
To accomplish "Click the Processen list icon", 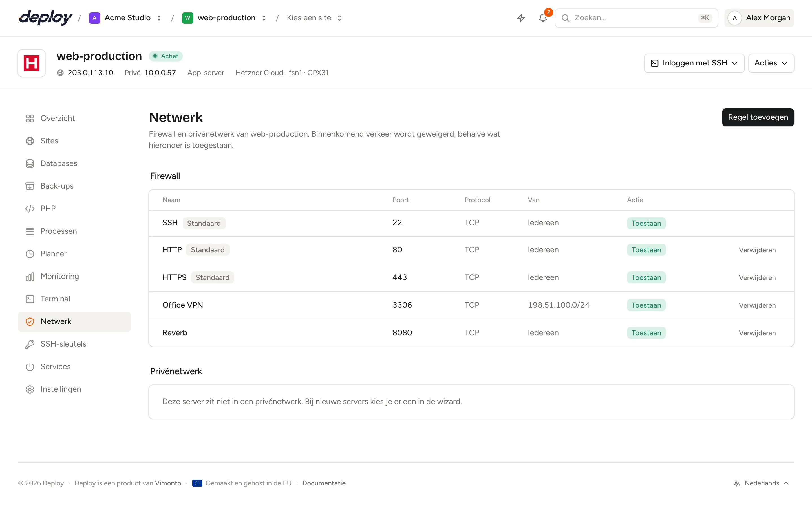I will (30, 231).
